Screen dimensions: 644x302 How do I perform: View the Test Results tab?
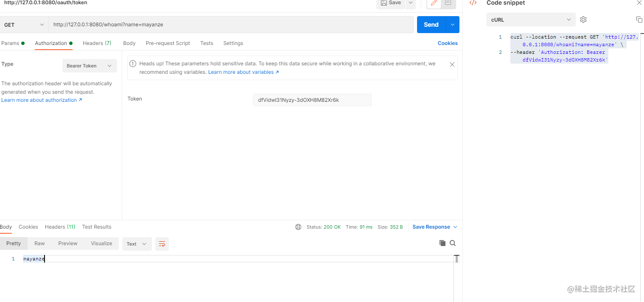pyautogui.click(x=96, y=226)
